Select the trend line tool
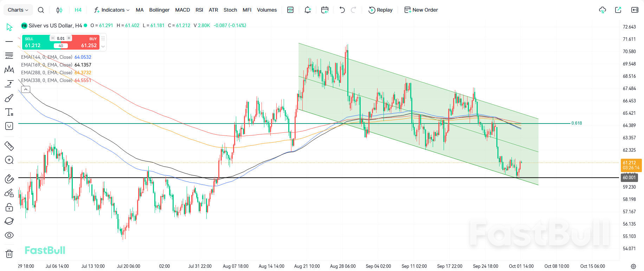This screenshot has height=271, width=644. (9, 42)
